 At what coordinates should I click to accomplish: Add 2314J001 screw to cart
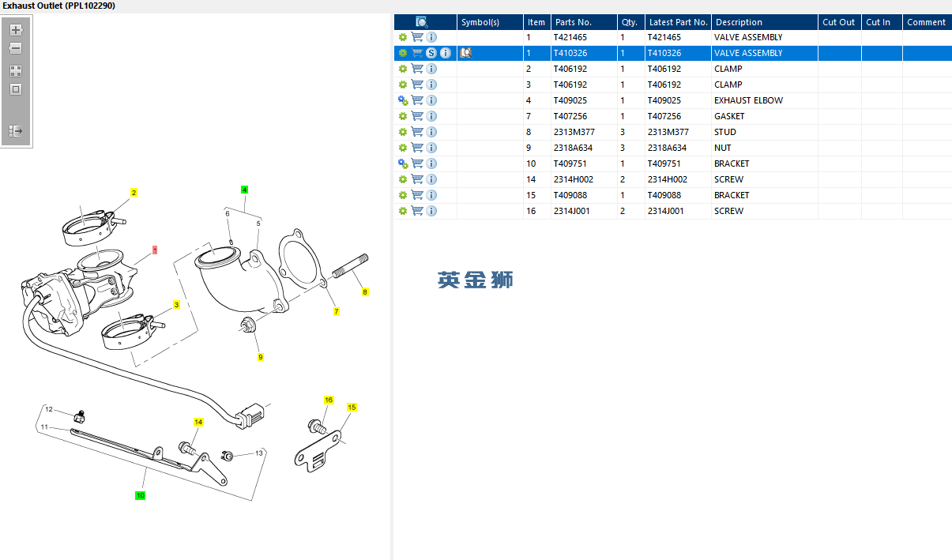pyautogui.click(x=417, y=211)
